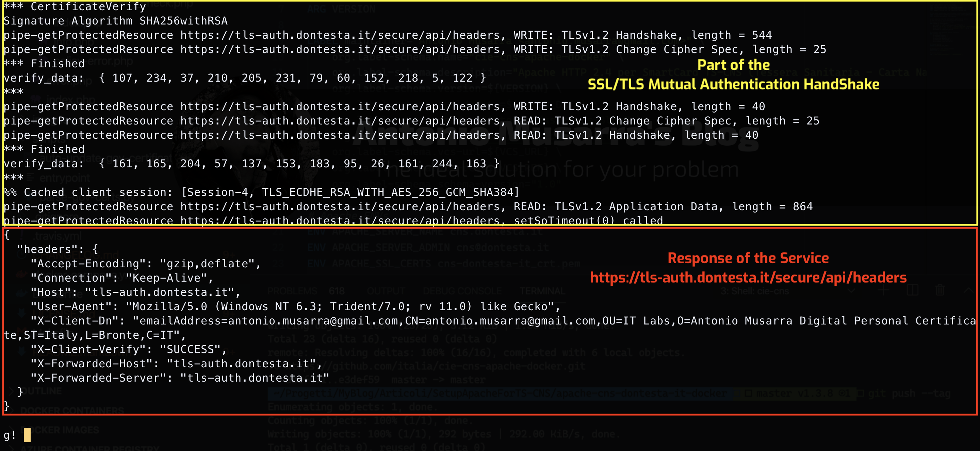Click the verify_data line starting with 107

(245, 78)
